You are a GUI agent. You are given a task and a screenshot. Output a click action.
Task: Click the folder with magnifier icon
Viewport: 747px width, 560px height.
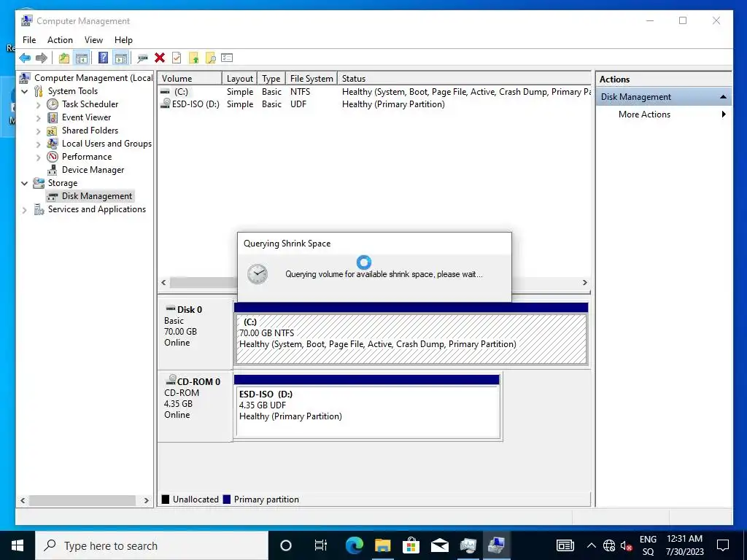point(210,58)
